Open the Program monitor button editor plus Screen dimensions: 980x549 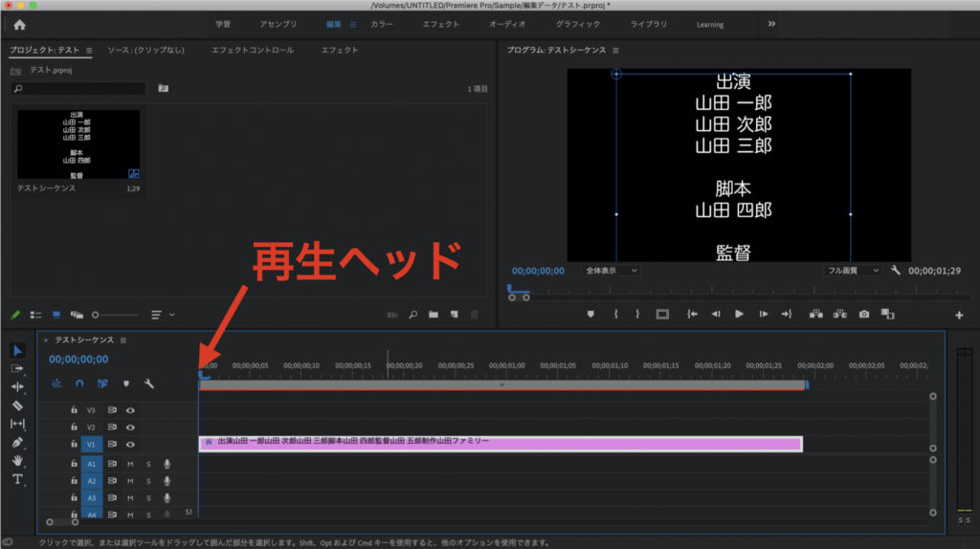tap(959, 316)
